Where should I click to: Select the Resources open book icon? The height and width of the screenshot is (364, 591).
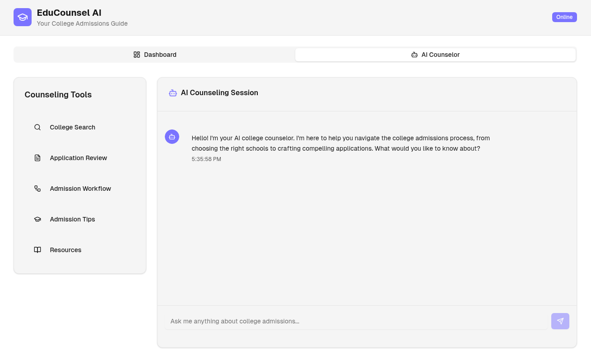37,250
